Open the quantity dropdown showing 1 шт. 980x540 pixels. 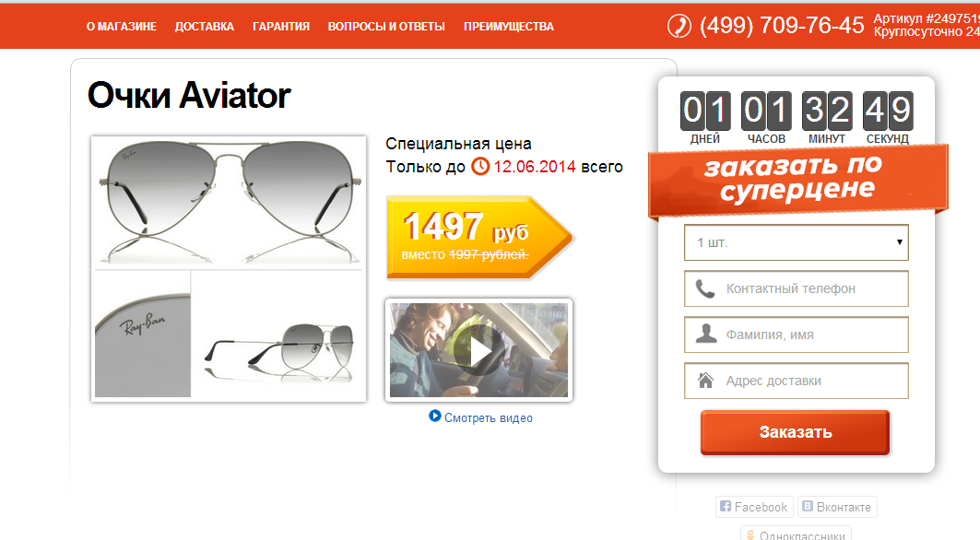pyautogui.click(x=797, y=242)
